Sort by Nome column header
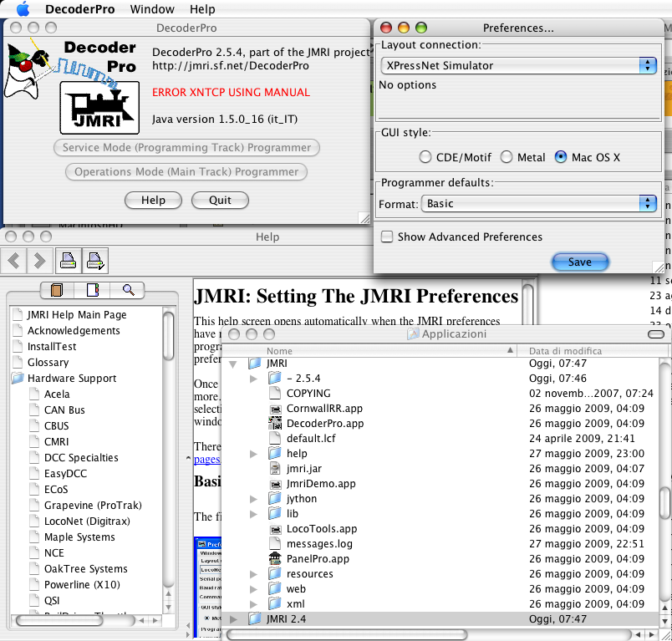 click(370, 351)
